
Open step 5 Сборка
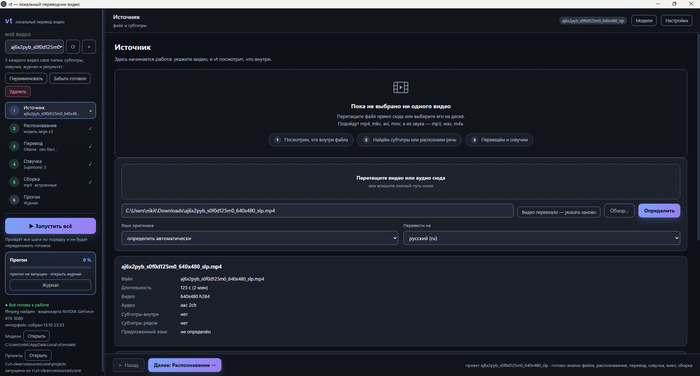click(x=50, y=182)
